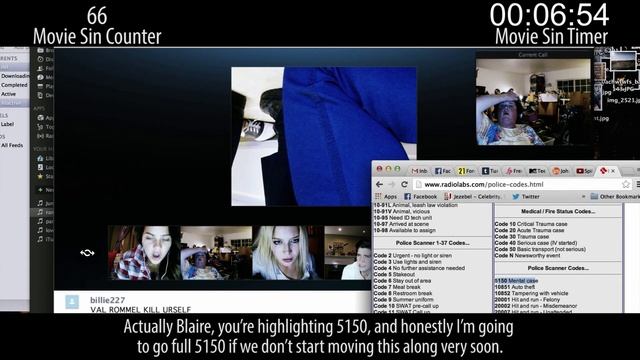Close the active police codes tab
Image resolution: width=640 pixels, height=360 pixels.
[613, 171]
